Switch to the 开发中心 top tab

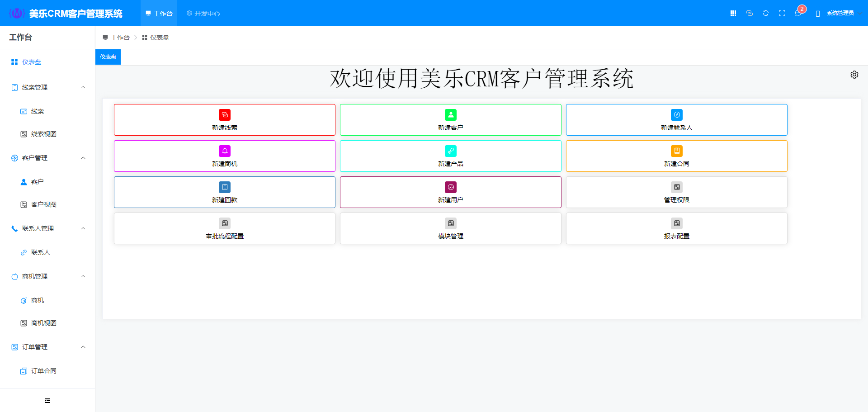click(203, 14)
